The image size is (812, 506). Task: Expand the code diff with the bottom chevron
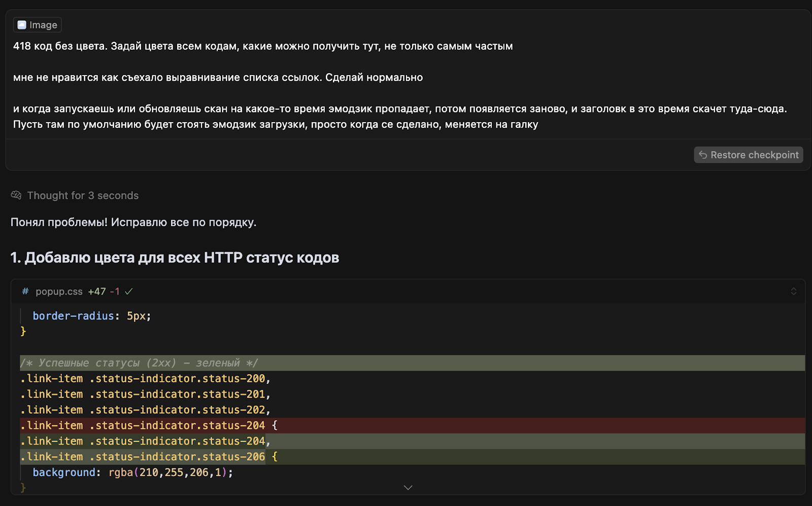408,488
